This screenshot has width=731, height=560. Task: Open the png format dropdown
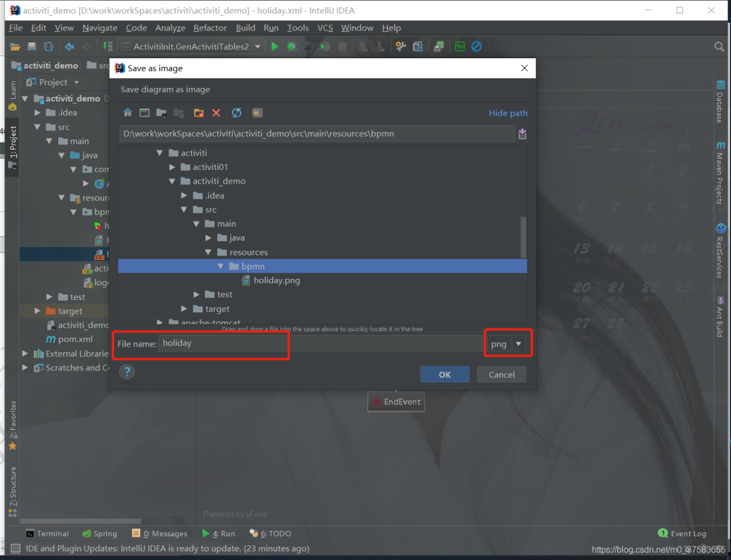point(518,343)
